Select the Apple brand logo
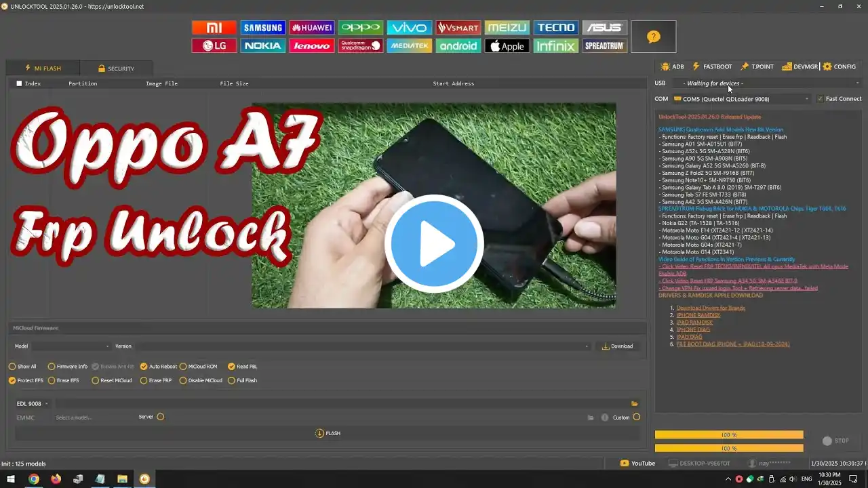The width and height of the screenshot is (868, 488). 507,46
